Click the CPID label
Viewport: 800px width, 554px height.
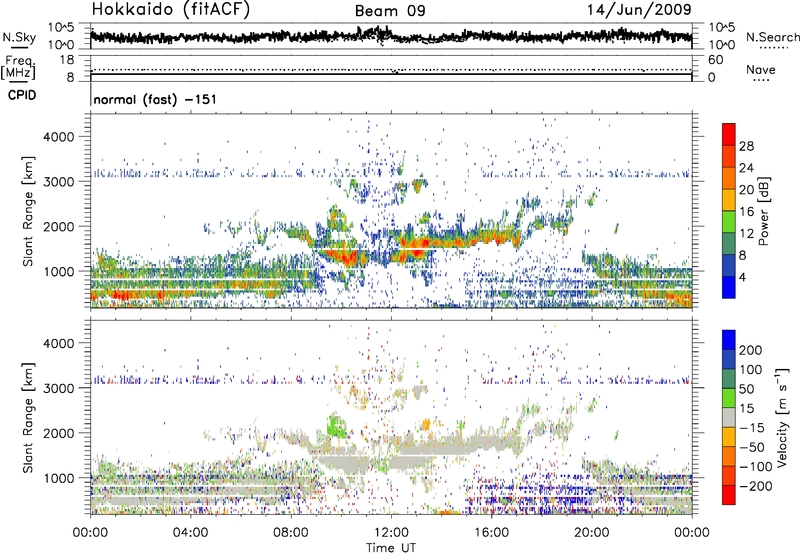pos(22,95)
